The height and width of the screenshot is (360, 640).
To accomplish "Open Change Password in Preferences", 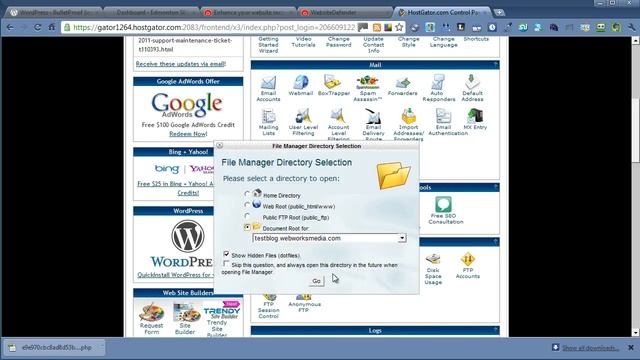I will point(338,41).
